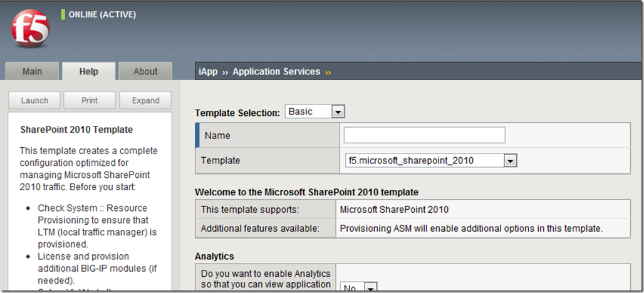This screenshot has width=644, height=293.
Task: Click 'Additional features available:' cell
Action: click(266, 229)
